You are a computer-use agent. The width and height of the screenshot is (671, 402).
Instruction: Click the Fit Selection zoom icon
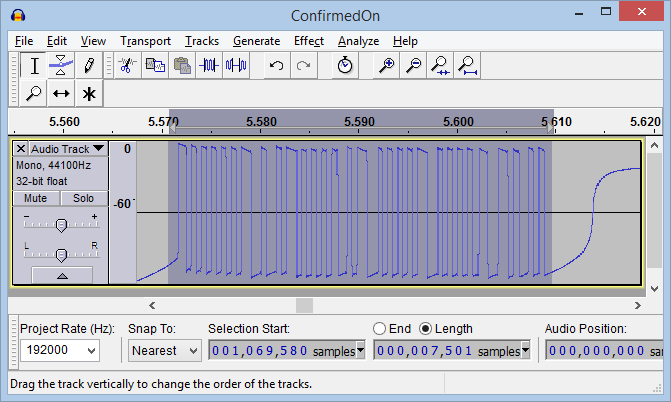click(x=440, y=66)
